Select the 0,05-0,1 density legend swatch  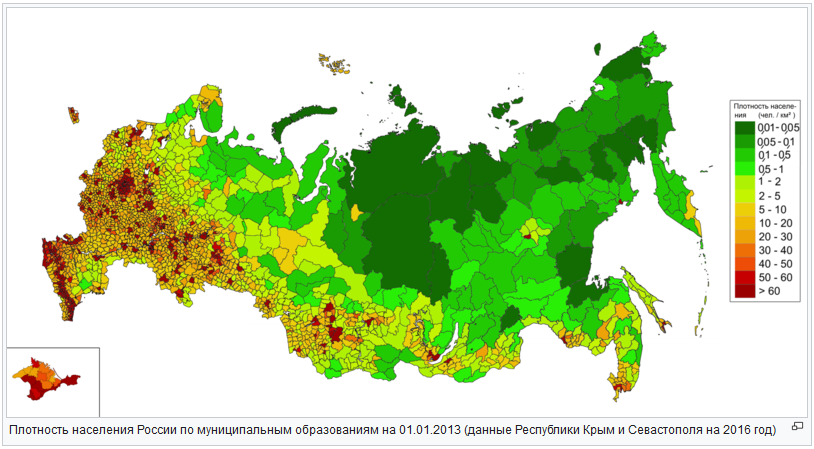pyautogui.click(x=744, y=141)
